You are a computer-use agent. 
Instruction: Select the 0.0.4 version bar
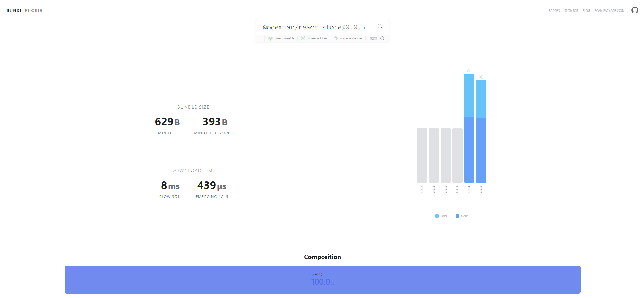tap(469, 129)
